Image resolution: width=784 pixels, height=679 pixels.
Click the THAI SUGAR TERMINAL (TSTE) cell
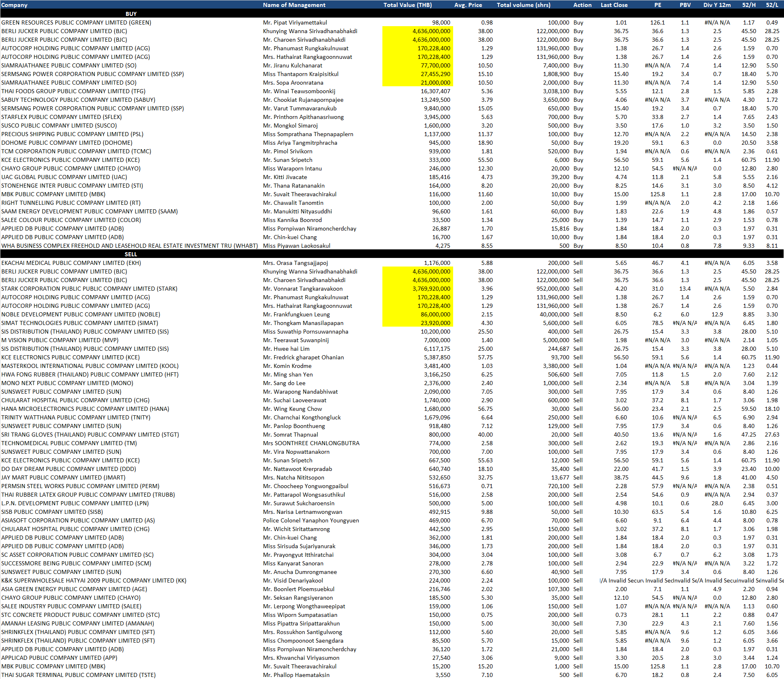pos(79,675)
